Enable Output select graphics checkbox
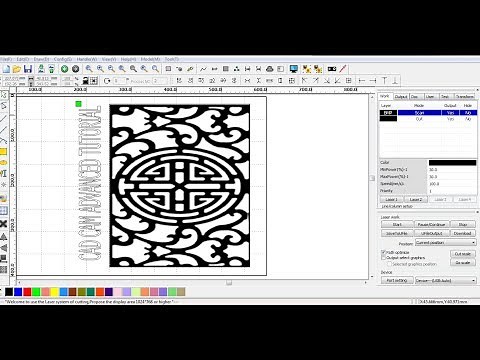480x360 pixels. coord(383,258)
